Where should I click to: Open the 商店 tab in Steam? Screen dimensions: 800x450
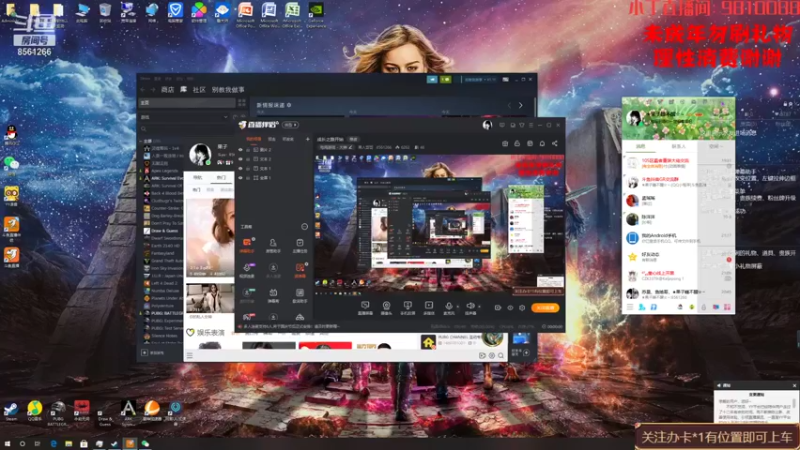pos(167,90)
